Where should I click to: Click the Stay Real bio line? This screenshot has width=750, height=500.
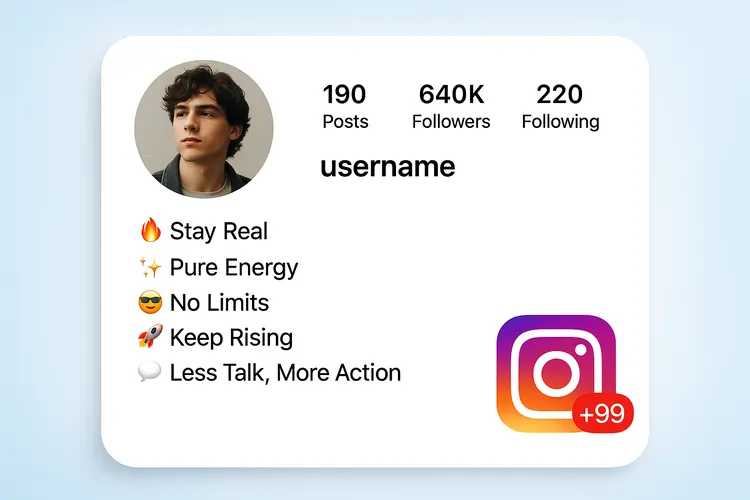click(204, 231)
